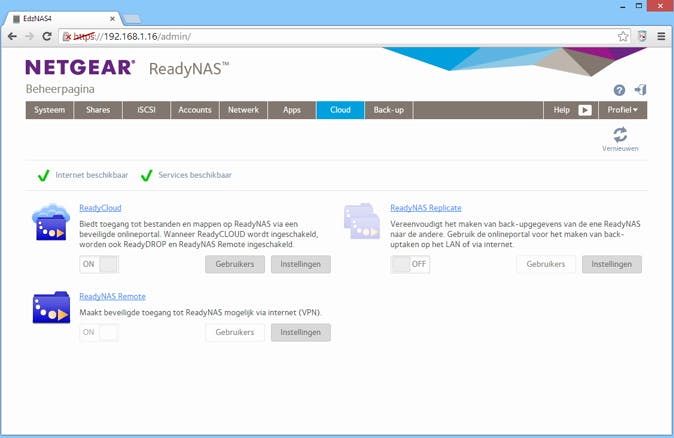Click the browser back arrow
The height and width of the screenshot is (438, 674).
pyautogui.click(x=12, y=37)
